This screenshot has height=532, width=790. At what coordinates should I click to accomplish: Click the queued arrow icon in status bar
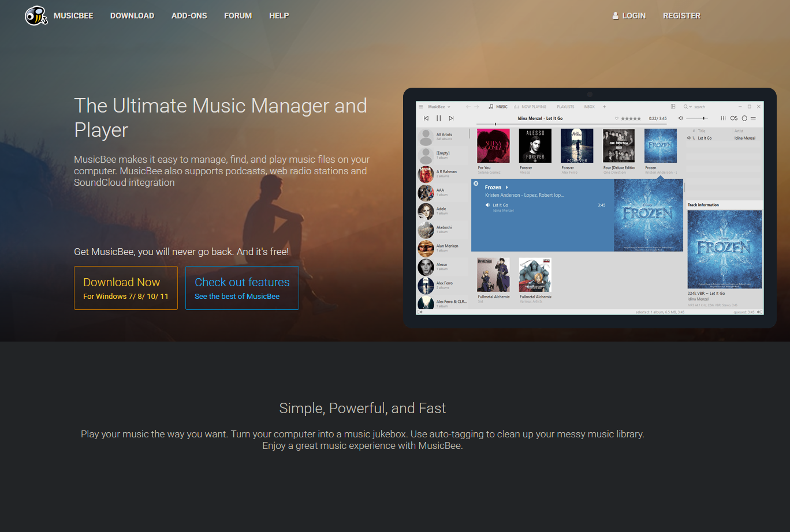(760, 312)
